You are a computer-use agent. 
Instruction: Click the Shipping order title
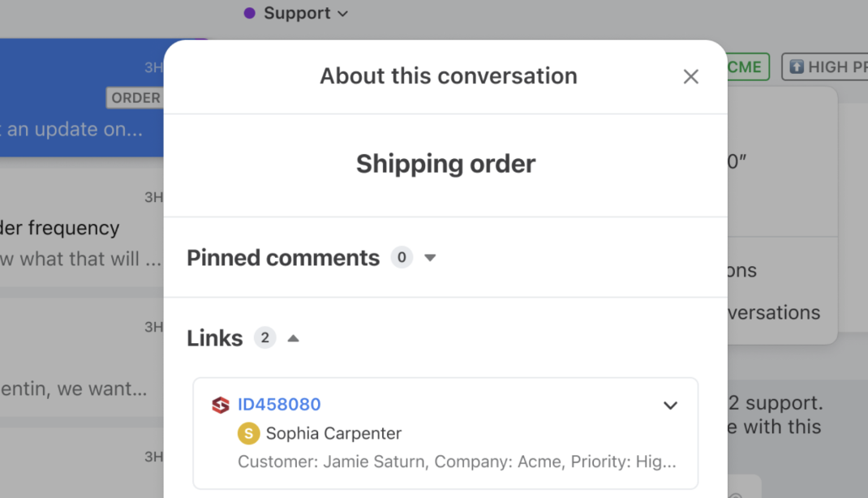tap(445, 164)
